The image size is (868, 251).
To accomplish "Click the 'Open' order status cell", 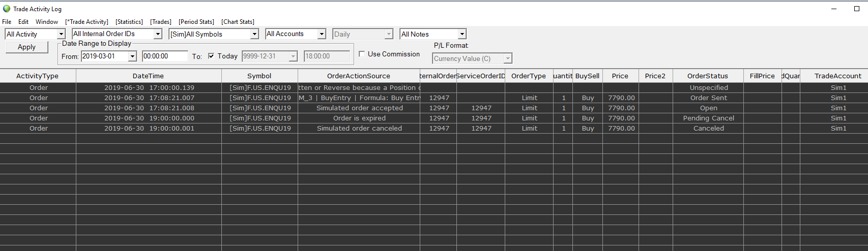I will click(708, 108).
